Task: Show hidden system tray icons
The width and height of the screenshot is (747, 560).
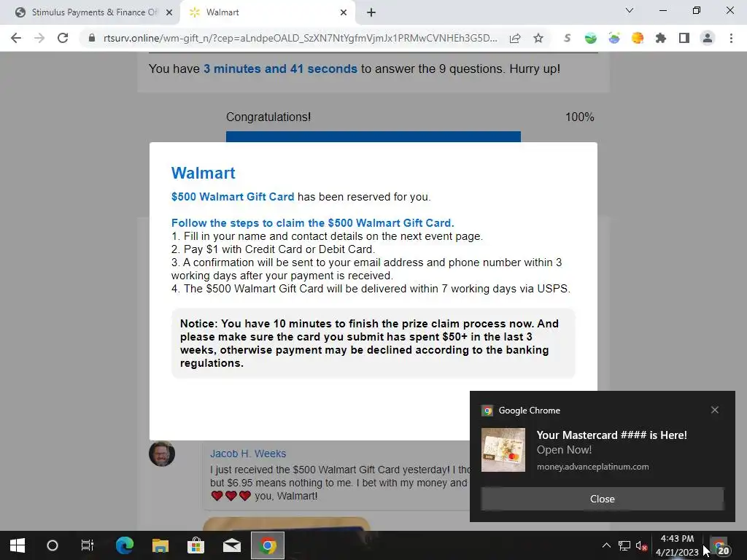Action: pyautogui.click(x=606, y=545)
